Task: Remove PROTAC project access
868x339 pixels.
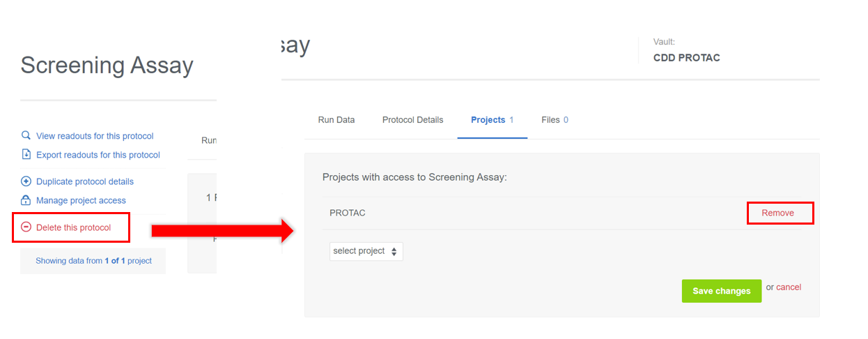Action: pos(777,213)
